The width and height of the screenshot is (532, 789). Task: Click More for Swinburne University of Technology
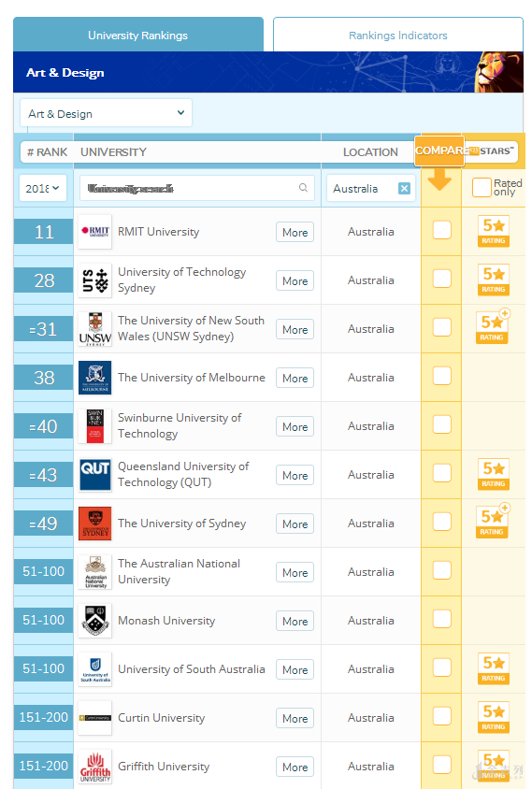tap(295, 426)
